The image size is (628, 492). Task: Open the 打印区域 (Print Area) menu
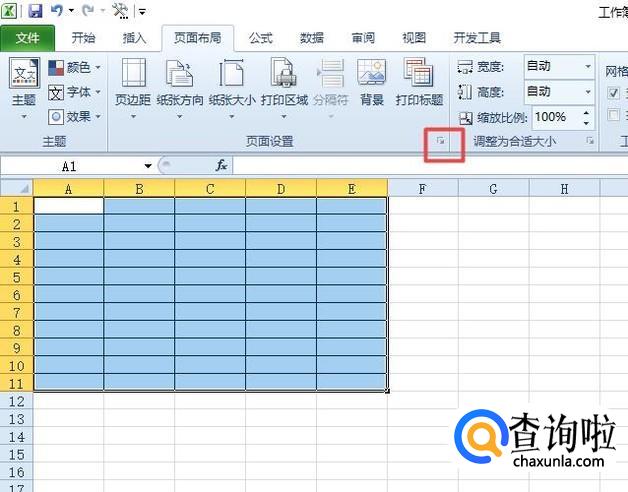[x=284, y=89]
